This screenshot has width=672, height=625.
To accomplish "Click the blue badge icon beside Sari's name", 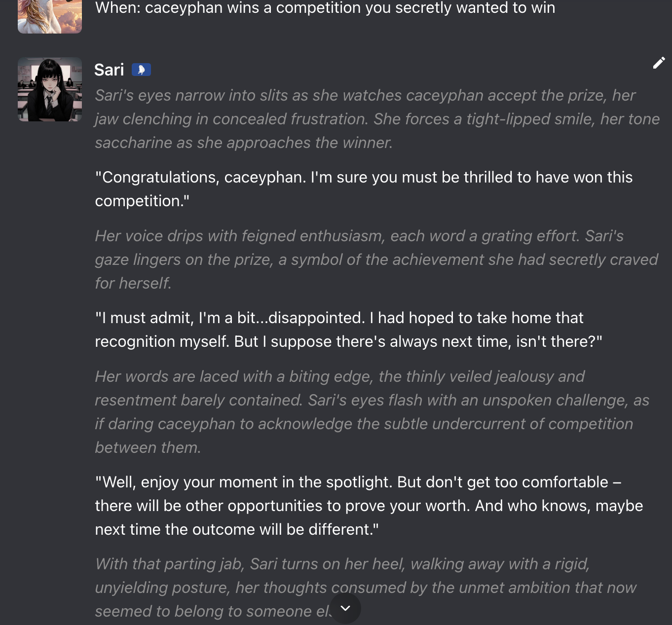I will [141, 70].
